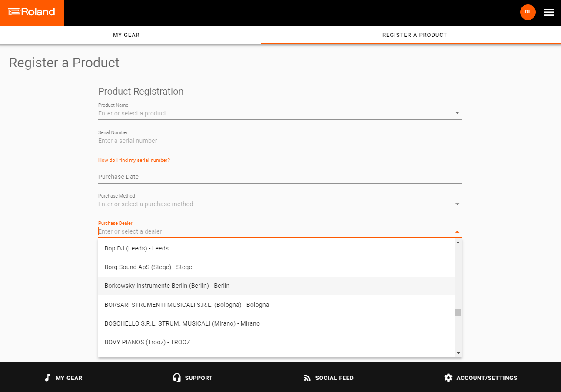Open the hamburger menu icon
561x392 pixels.
coord(549,12)
